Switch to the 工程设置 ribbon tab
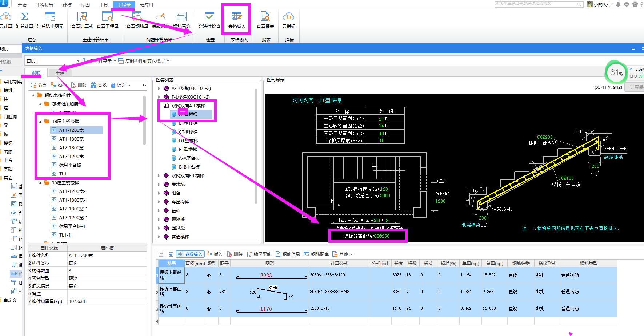The height and width of the screenshot is (336, 644). coord(45,5)
